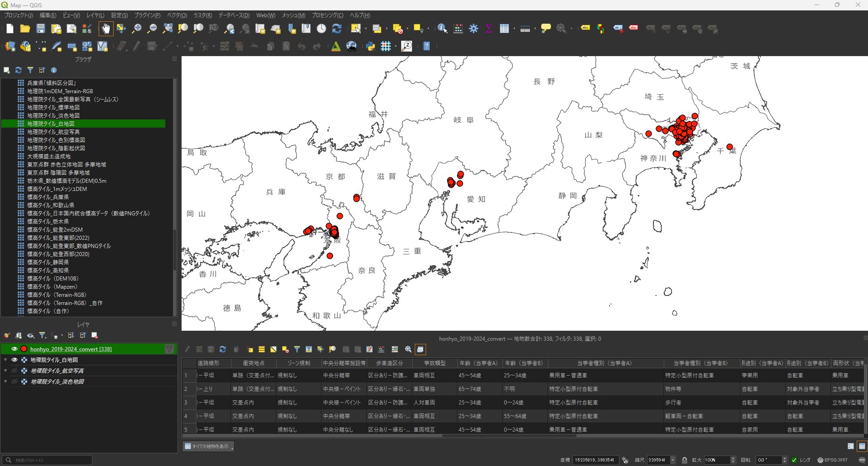
Task: Sort by the 衝突地点 column header
Action: click(x=254, y=363)
